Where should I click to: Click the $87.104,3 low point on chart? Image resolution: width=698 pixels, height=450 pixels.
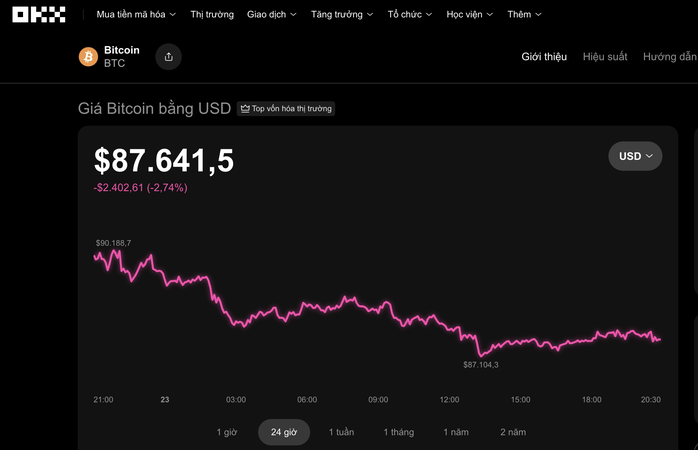pos(480,355)
